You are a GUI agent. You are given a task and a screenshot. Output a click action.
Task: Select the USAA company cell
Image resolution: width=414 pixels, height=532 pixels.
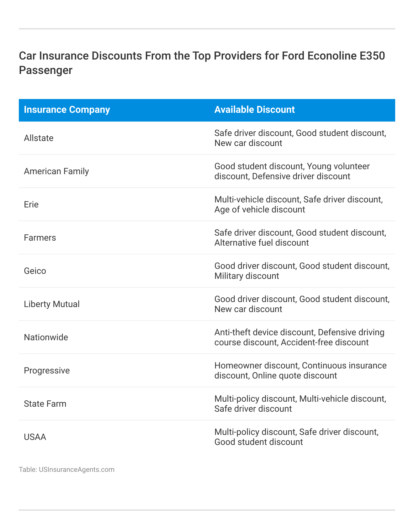[x=35, y=437]
